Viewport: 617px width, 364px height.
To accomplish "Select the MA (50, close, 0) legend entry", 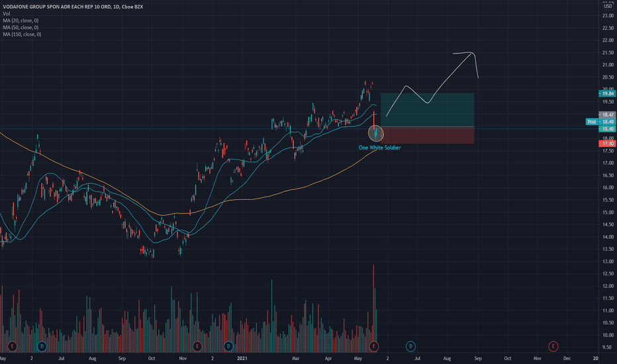I will pyautogui.click(x=21, y=27).
